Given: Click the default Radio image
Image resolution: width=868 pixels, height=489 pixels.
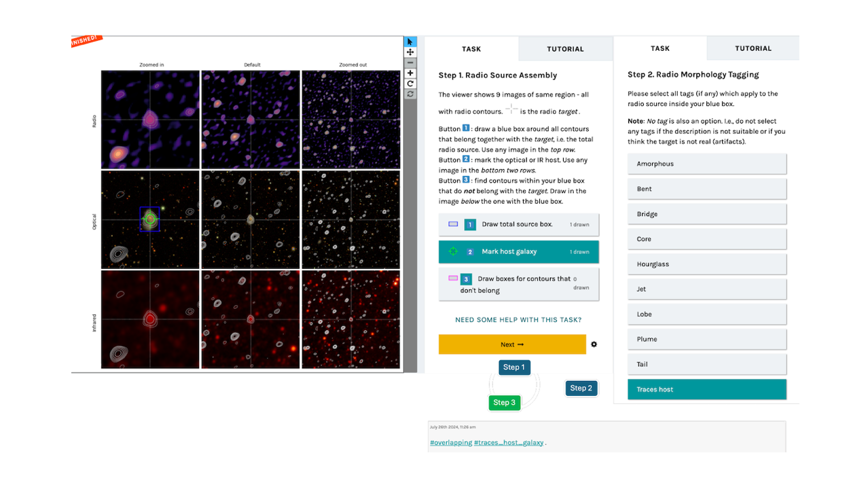Looking at the screenshot, I should click(x=251, y=120).
